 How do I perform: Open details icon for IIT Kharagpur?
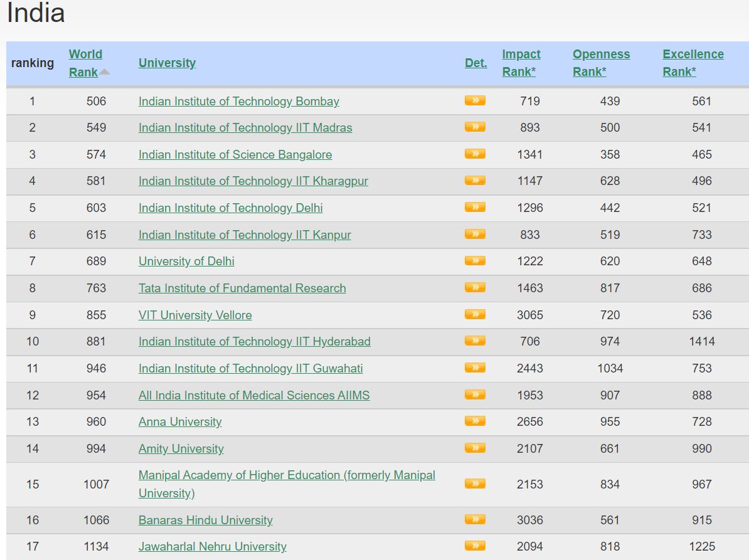coord(475,181)
